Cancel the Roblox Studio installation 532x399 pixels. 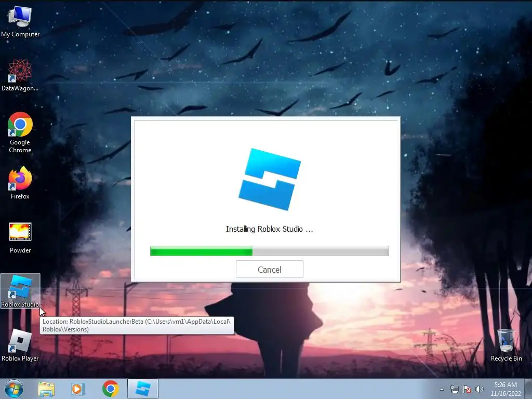[x=270, y=269]
